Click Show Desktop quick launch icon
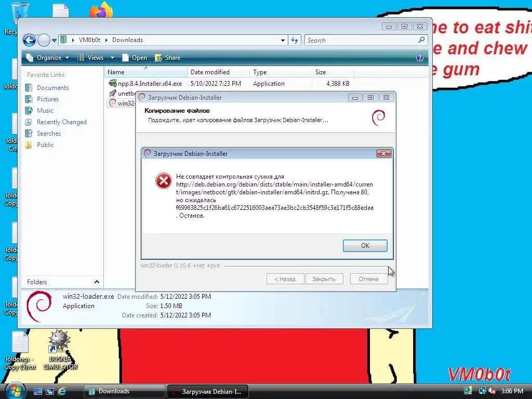The image size is (532, 399). pyautogui.click(x=37, y=391)
